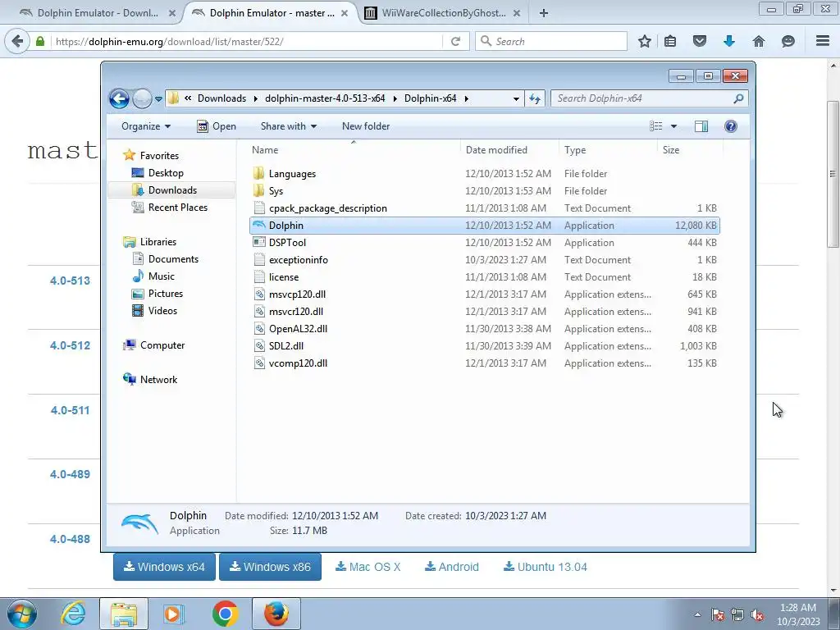The image size is (840, 630).
Task: Click Firefox browser back button
Action: pos(18,41)
